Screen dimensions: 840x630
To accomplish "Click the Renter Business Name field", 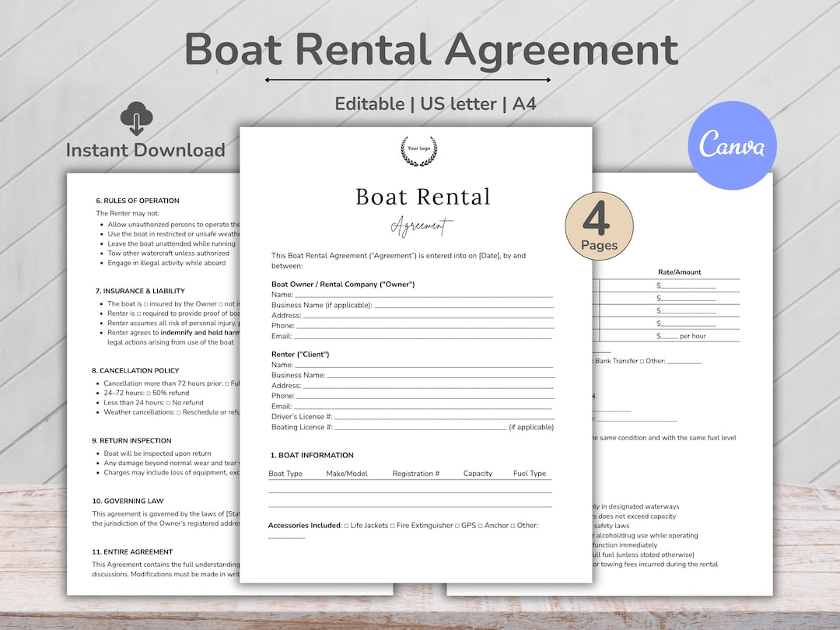I will (441, 375).
